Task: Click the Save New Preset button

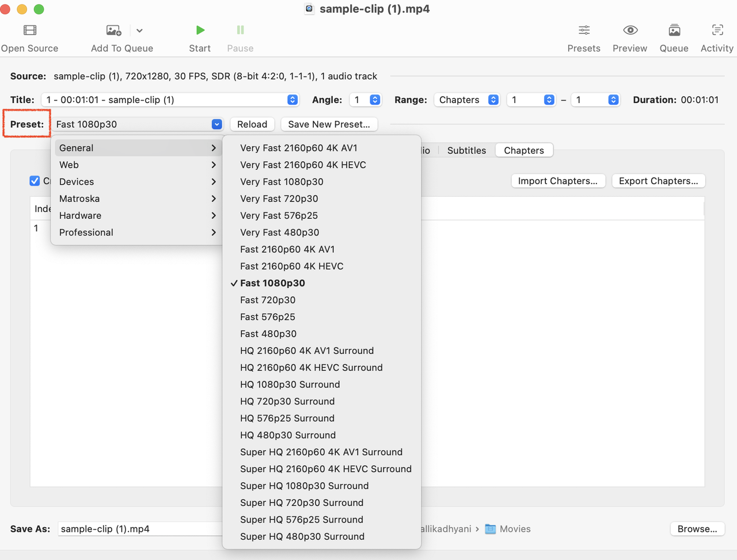Action: pyautogui.click(x=329, y=124)
